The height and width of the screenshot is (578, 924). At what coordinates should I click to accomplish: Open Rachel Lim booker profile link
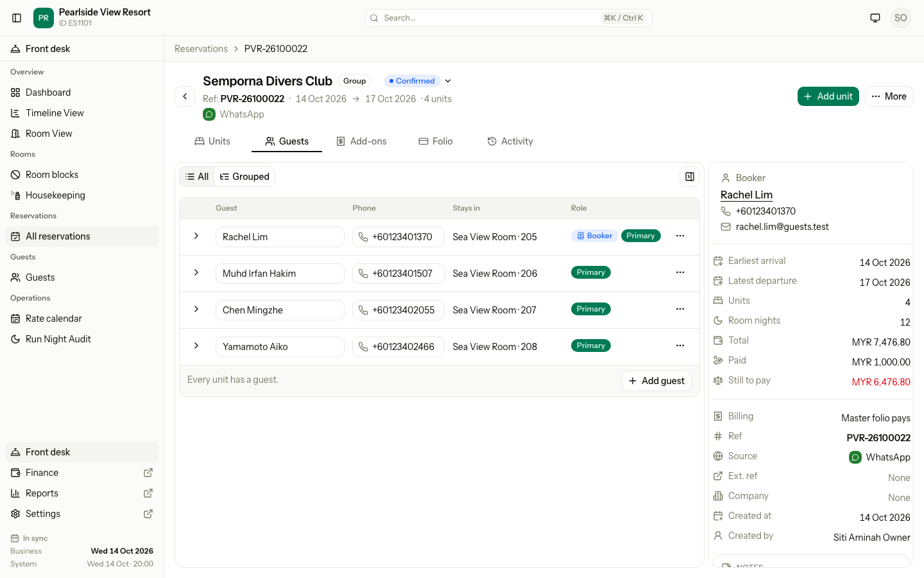(x=746, y=195)
